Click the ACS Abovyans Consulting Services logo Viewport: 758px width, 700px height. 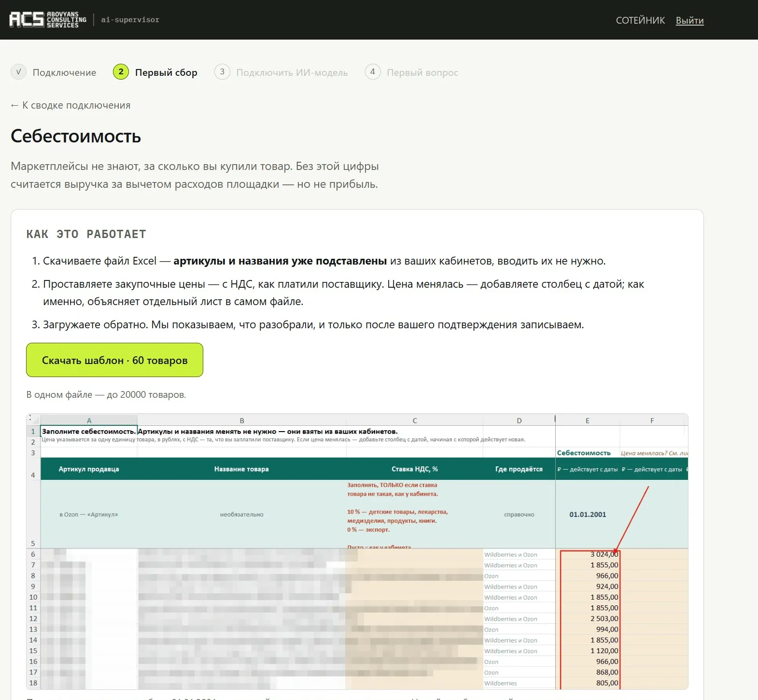point(48,20)
